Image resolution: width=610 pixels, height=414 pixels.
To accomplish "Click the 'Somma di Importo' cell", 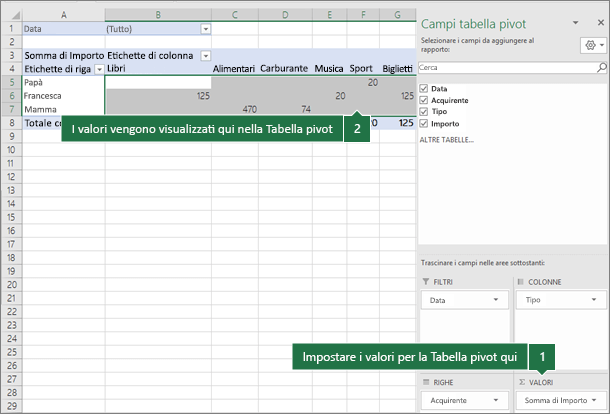I will click(64, 56).
